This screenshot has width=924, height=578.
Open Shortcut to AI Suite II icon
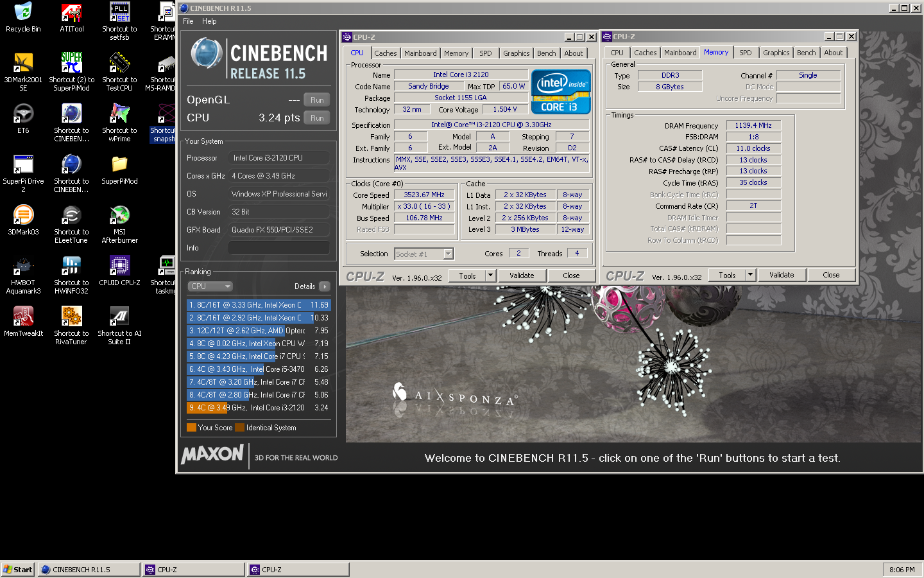click(x=119, y=326)
